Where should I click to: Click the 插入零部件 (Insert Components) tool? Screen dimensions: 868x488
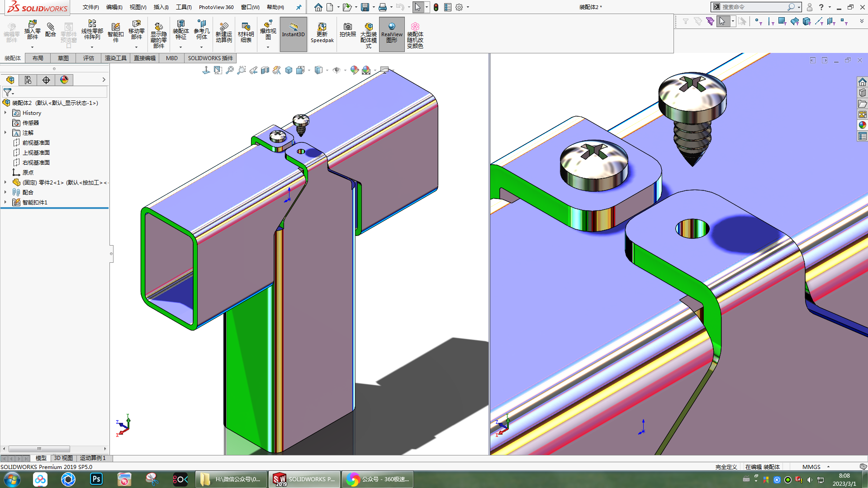[x=32, y=30]
